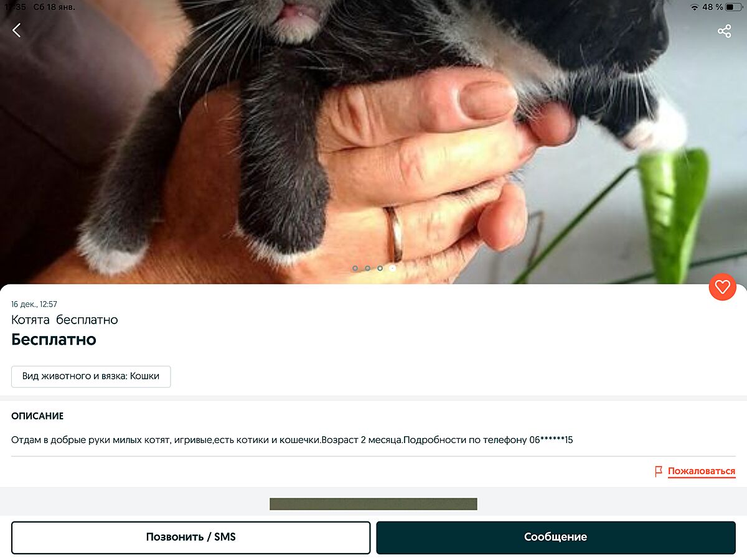Jump to the first photo indicator dot
This screenshot has width=747, height=560.
[355, 268]
